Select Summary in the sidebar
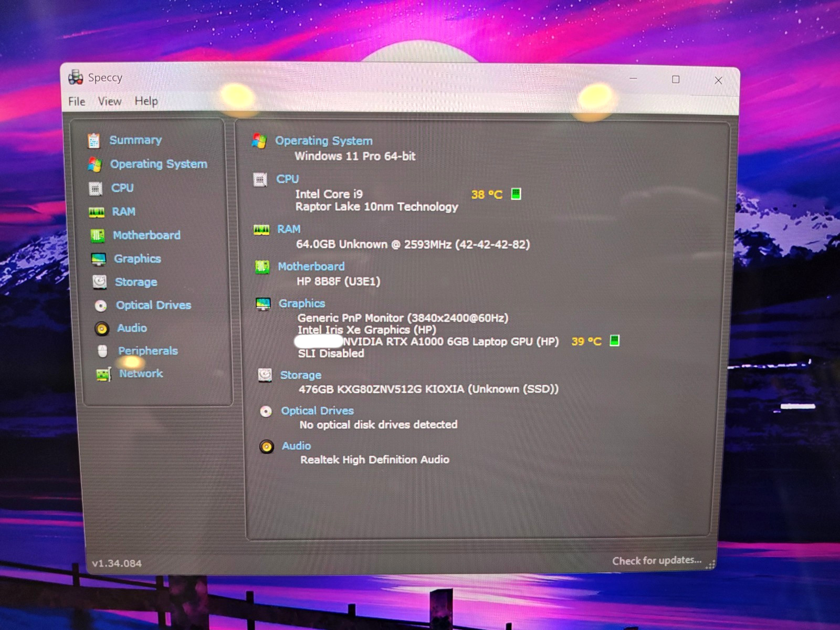 click(x=135, y=140)
